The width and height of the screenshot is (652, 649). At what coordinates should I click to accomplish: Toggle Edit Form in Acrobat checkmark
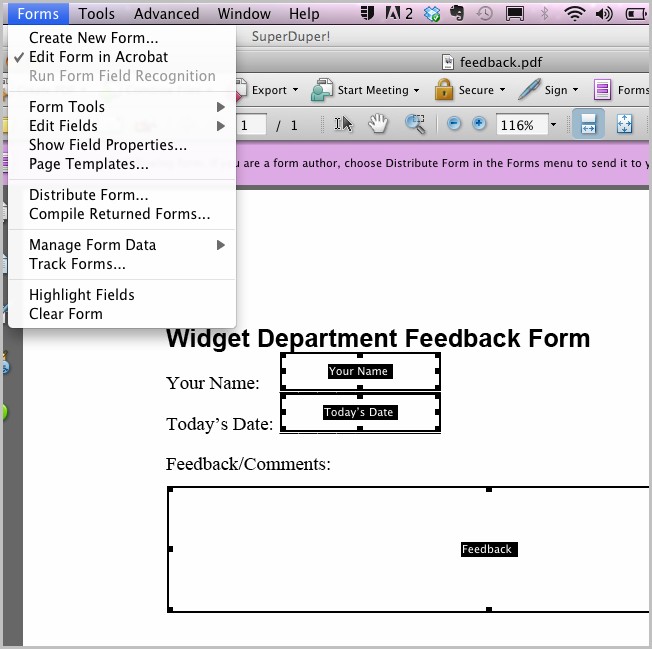[x=122, y=57]
